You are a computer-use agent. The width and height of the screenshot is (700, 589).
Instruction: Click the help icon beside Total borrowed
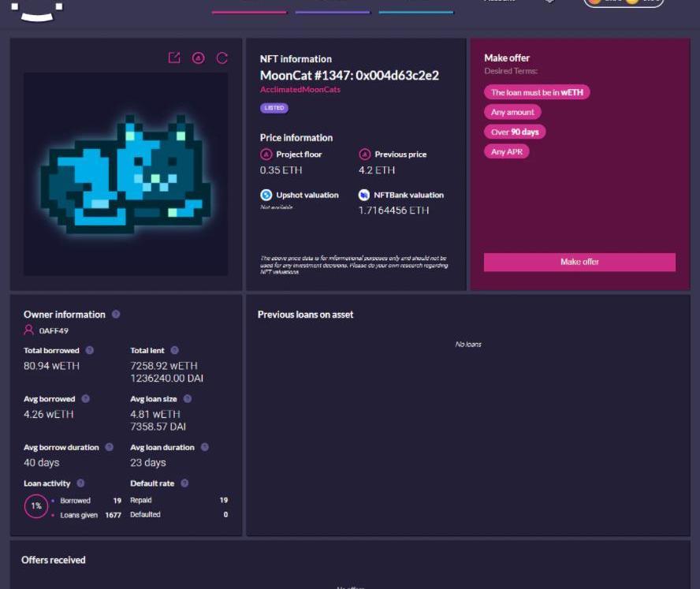pos(89,350)
